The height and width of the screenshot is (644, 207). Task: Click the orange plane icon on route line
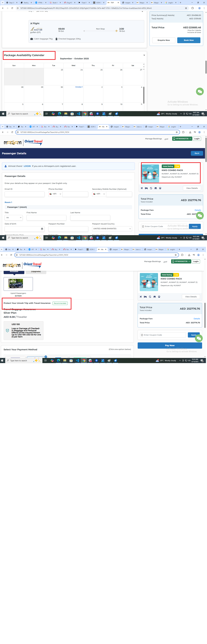pos(116,31)
